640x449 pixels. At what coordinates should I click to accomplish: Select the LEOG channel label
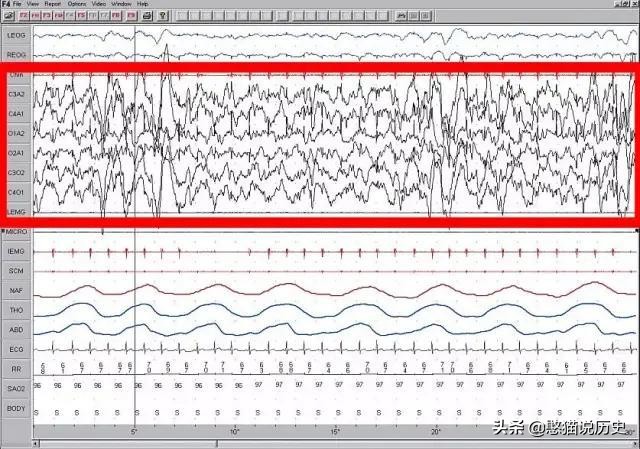pyautogui.click(x=16, y=37)
